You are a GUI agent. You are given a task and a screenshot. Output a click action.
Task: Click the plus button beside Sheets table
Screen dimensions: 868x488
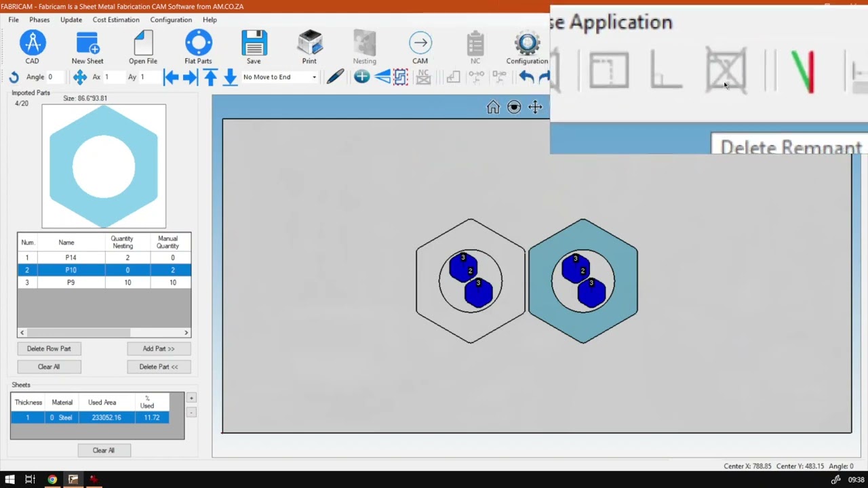tap(191, 398)
